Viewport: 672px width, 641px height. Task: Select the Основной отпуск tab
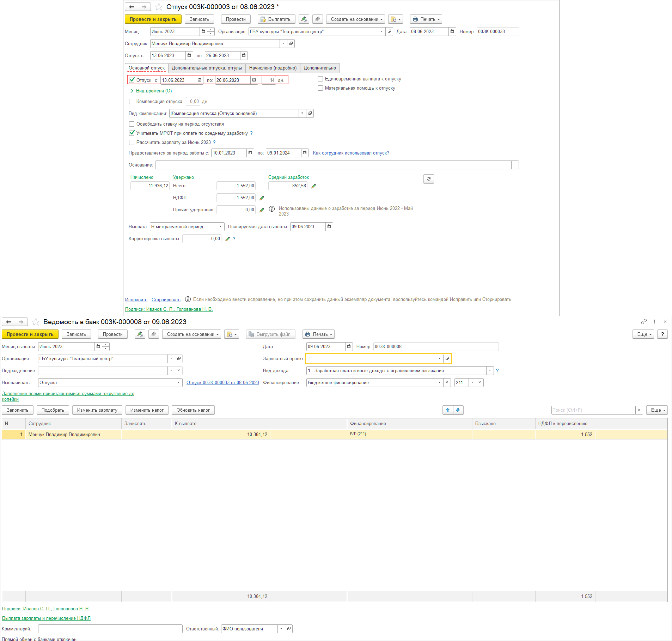coord(147,68)
